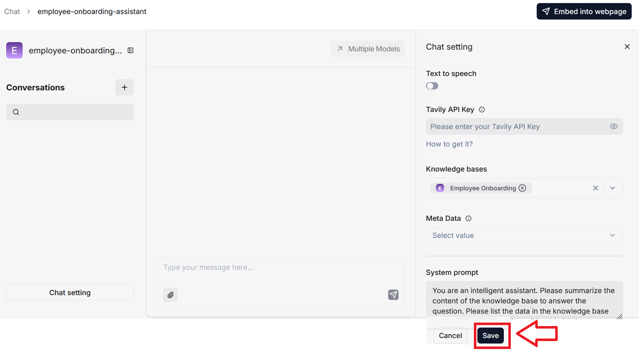
Task: Close the Chat setting panel
Action: point(627,47)
